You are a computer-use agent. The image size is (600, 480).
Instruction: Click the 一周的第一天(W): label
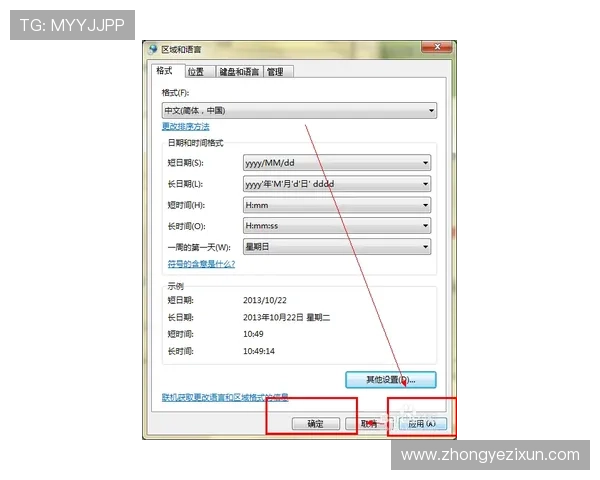pos(199,247)
